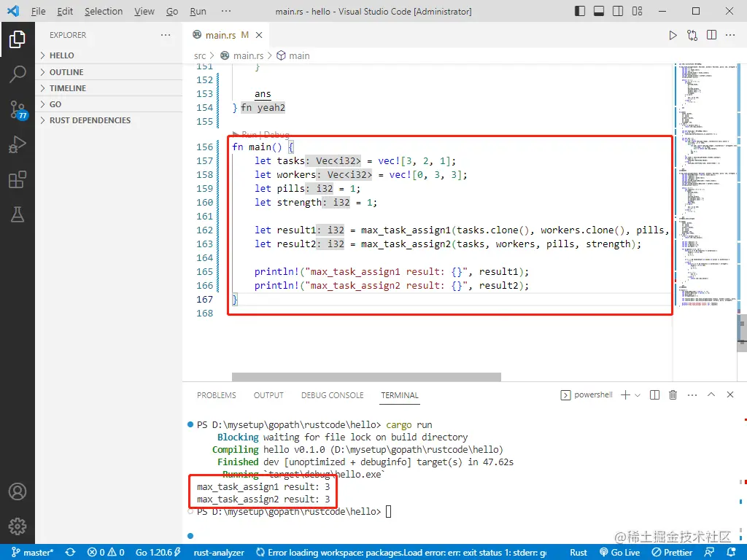Expand the HELLO folder section
Viewport: 747px width, 560px height.
(x=109, y=55)
